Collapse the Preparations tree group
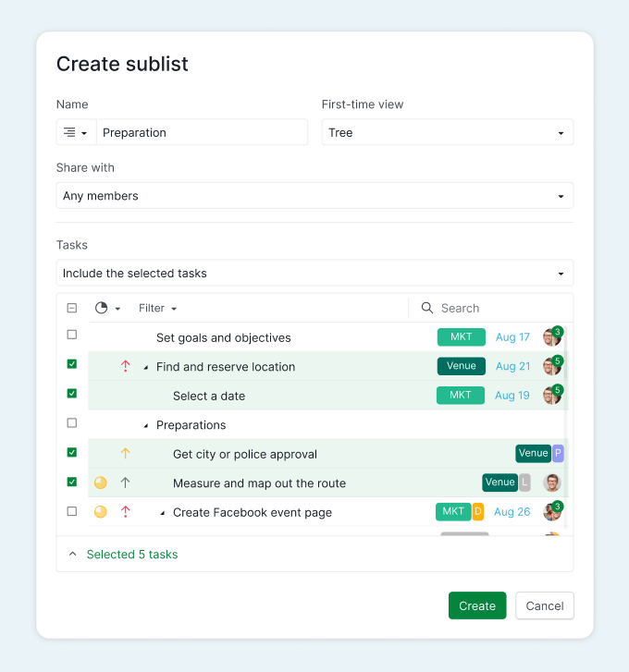Viewport: 629px width, 672px height. (146, 425)
